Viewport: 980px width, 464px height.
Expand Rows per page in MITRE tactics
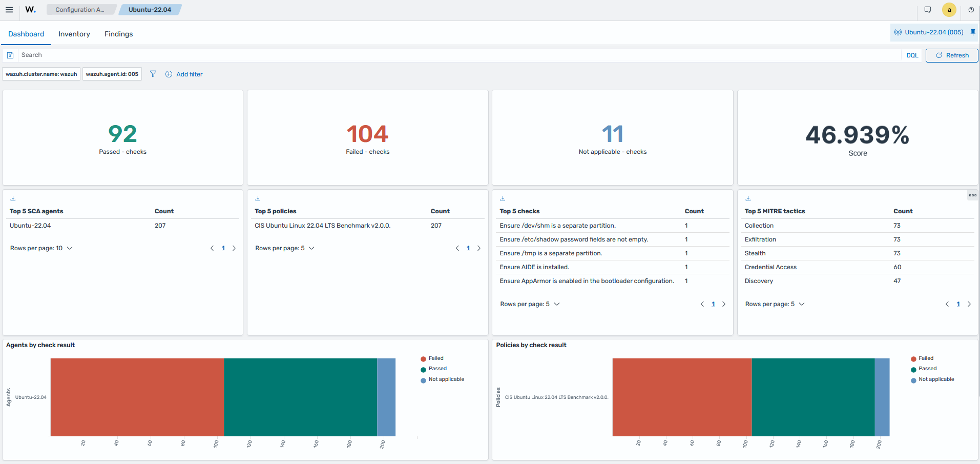click(775, 304)
